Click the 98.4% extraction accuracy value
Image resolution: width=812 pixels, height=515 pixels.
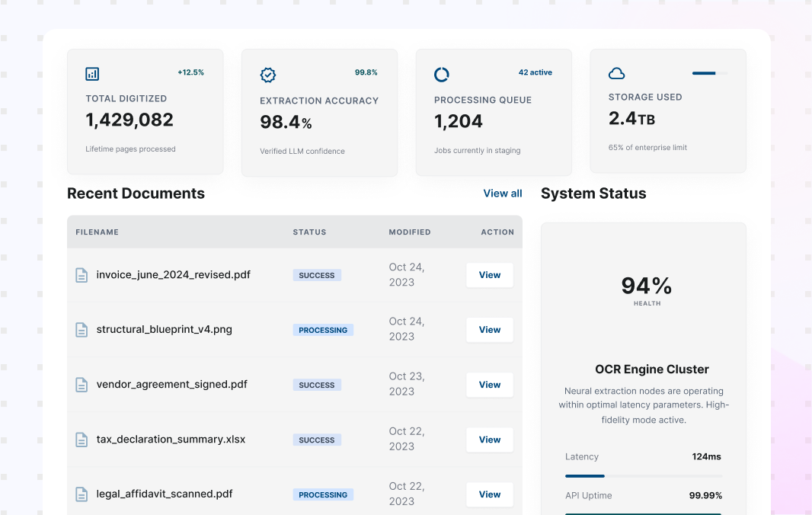pyautogui.click(x=286, y=122)
